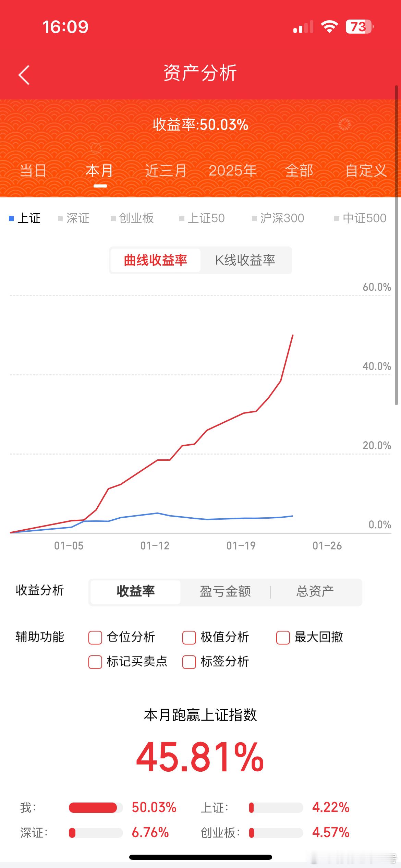Select the 沪深300 index legend marker
The width and height of the screenshot is (401, 868).
[254, 218]
